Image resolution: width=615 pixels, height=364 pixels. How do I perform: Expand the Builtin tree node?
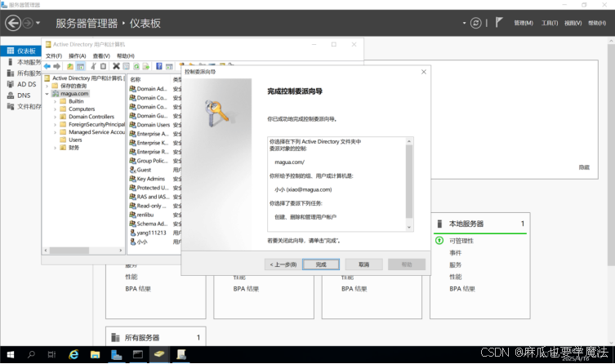point(56,101)
